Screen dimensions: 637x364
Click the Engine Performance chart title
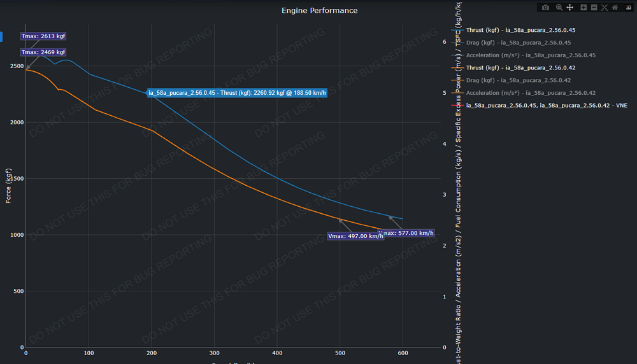[320, 11]
